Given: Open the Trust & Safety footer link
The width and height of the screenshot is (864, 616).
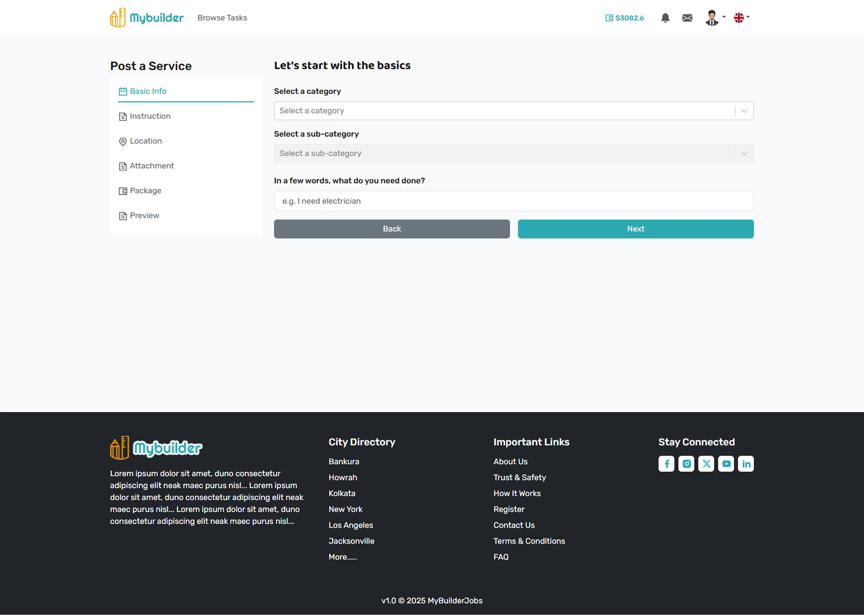Looking at the screenshot, I should tap(519, 477).
